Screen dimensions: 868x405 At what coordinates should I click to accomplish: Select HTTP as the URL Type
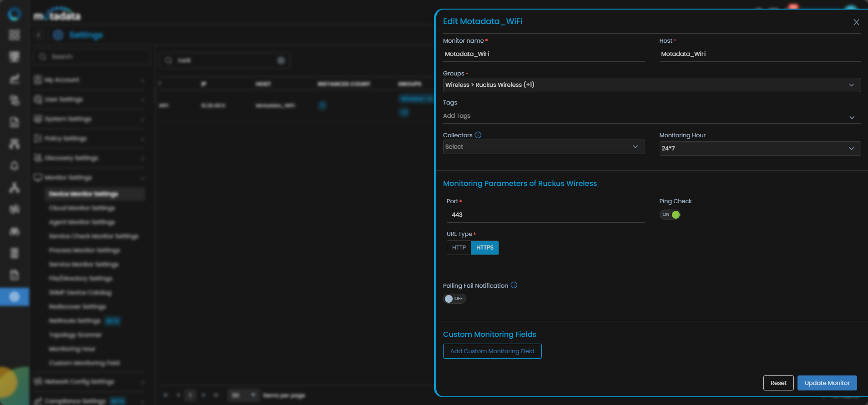pyautogui.click(x=459, y=248)
